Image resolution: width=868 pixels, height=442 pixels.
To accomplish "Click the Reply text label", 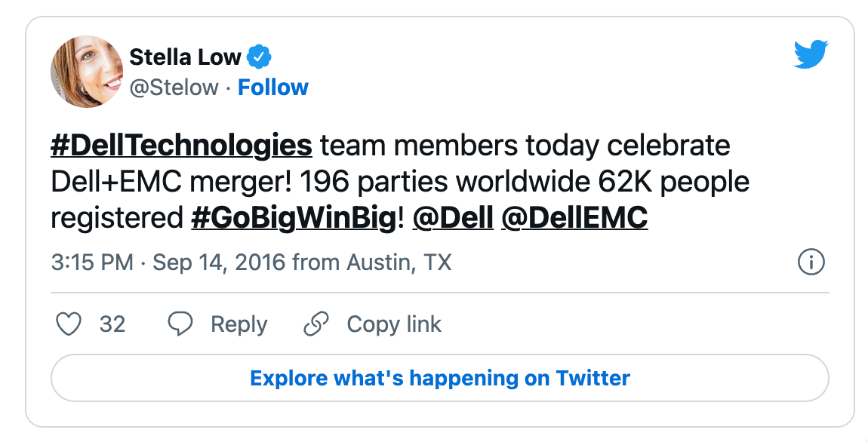I will [x=239, y=324].
